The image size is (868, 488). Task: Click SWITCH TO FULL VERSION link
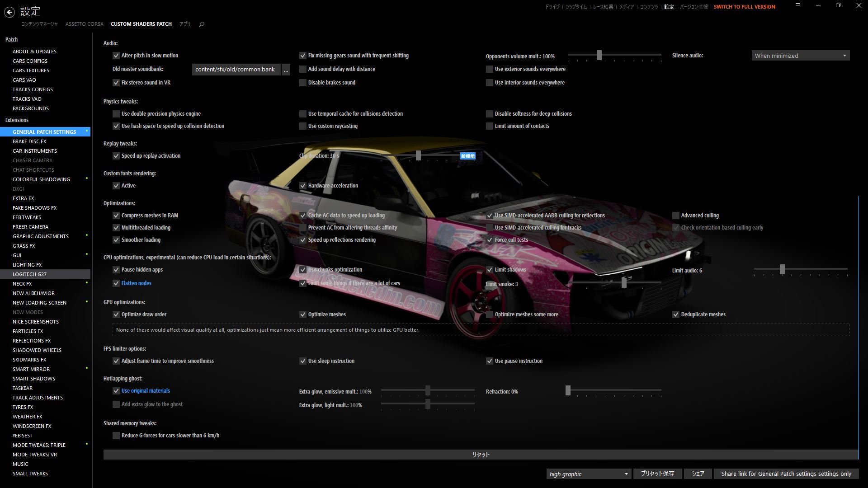(744, 7)
